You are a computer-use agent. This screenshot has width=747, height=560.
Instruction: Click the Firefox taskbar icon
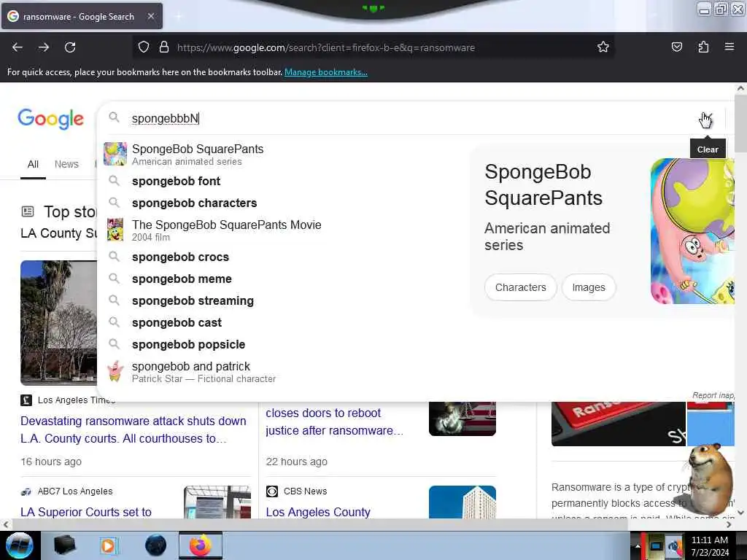(201, 545)
